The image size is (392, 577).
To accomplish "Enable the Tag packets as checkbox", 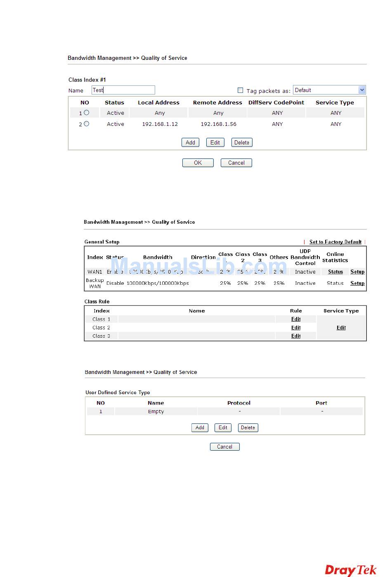I will click(x=240, y=90).
